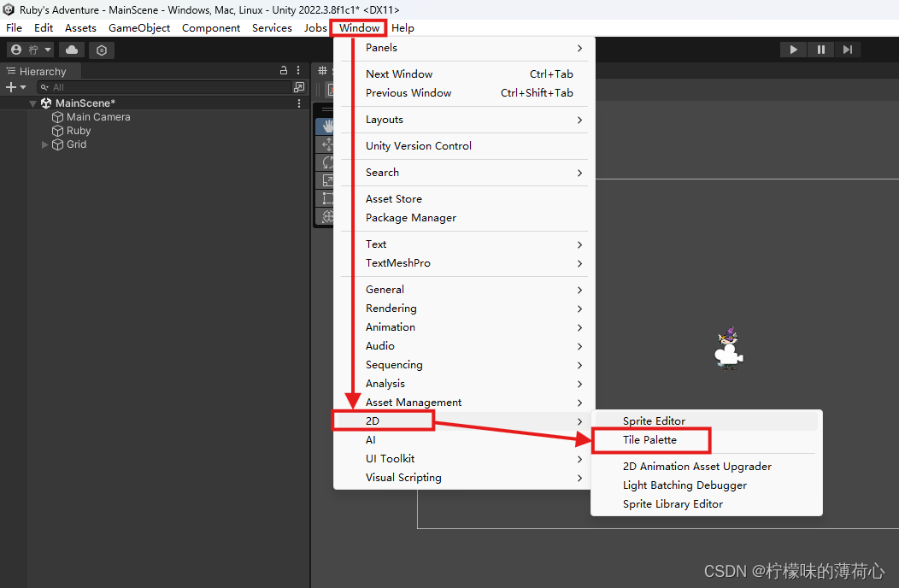Viewport: 899px width, 588px height.
Task: Expand the Audio submenu
Action: coord(464,346)
